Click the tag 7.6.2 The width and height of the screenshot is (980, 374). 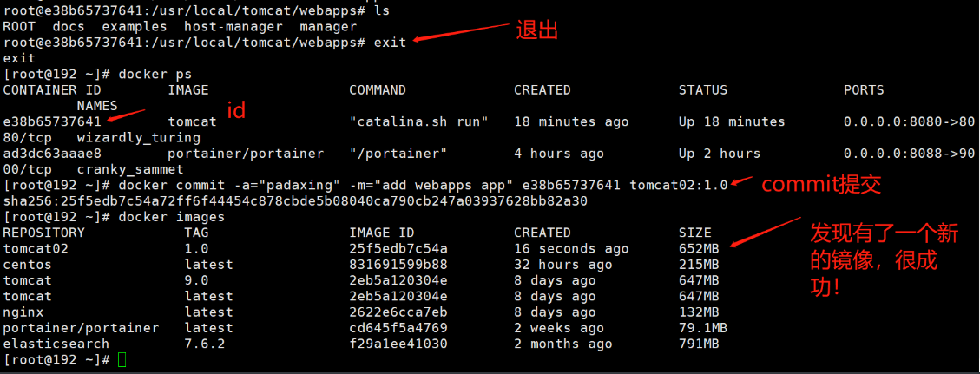(204, 344)
